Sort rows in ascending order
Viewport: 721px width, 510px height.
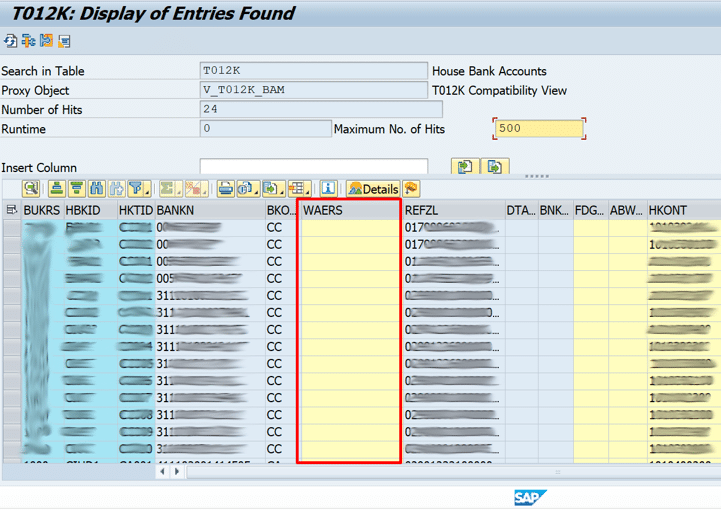click(57, 189)
